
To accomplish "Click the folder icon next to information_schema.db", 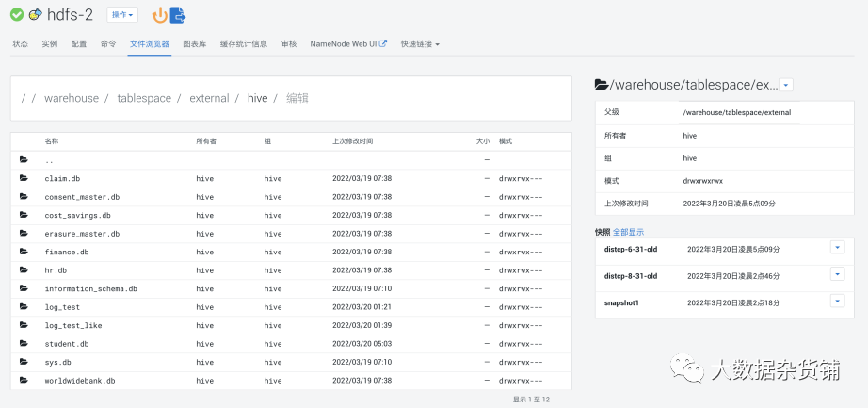I will pyautogui.click(x=24, y=288).
